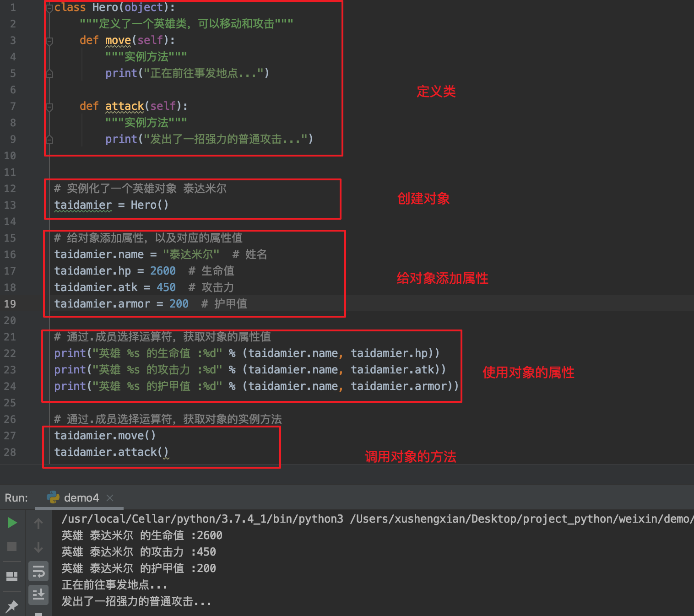Click the value 200 on line 19
This screenshot has height=616, width=694.
[x=179, y=304]
